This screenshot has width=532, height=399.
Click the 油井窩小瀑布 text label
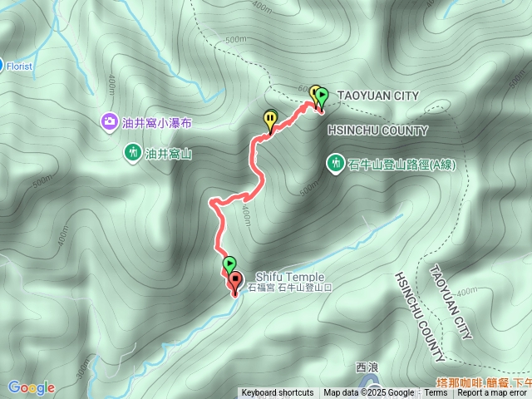pyautogui.click(x=157, y=123)
